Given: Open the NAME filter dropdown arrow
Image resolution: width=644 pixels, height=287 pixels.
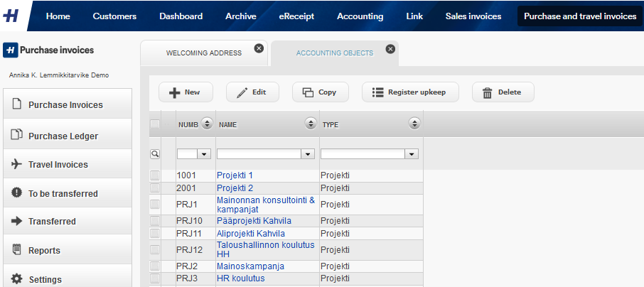Looking at the screenshot, I should coord(308,154).
